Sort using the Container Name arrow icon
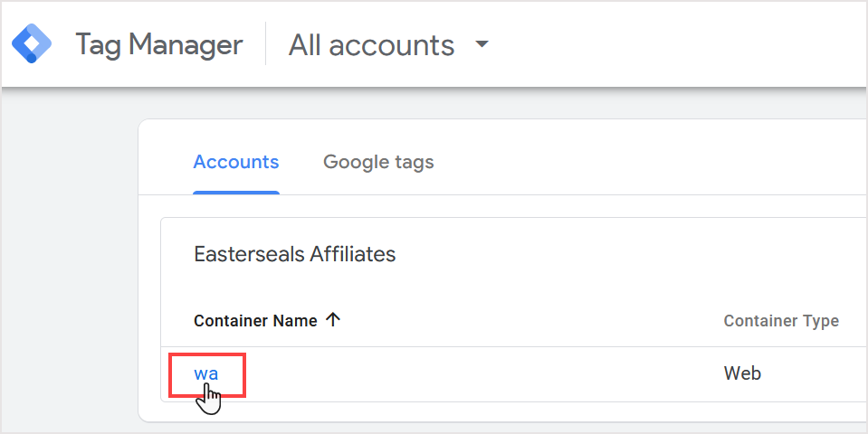Screen dimensions: 868x434 point(333,319)
